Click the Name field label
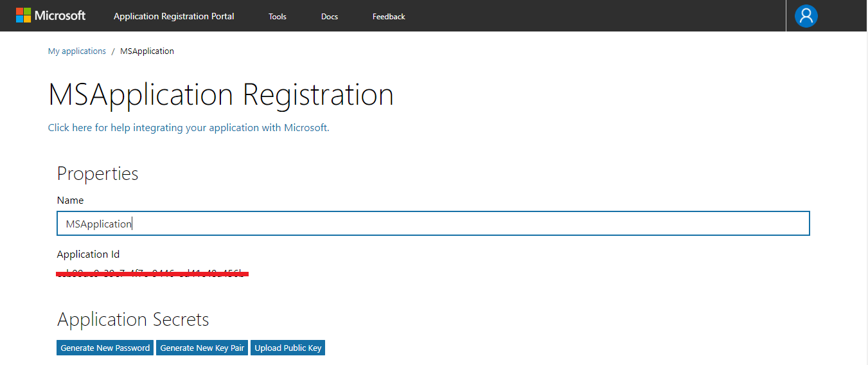This screenshot has height=365, width=868. [x=71, y=200]
